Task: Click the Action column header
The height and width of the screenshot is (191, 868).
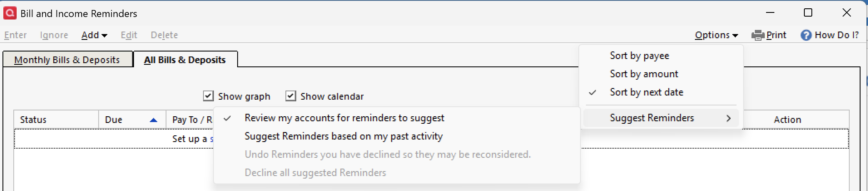Action: (x=787, y=120)
